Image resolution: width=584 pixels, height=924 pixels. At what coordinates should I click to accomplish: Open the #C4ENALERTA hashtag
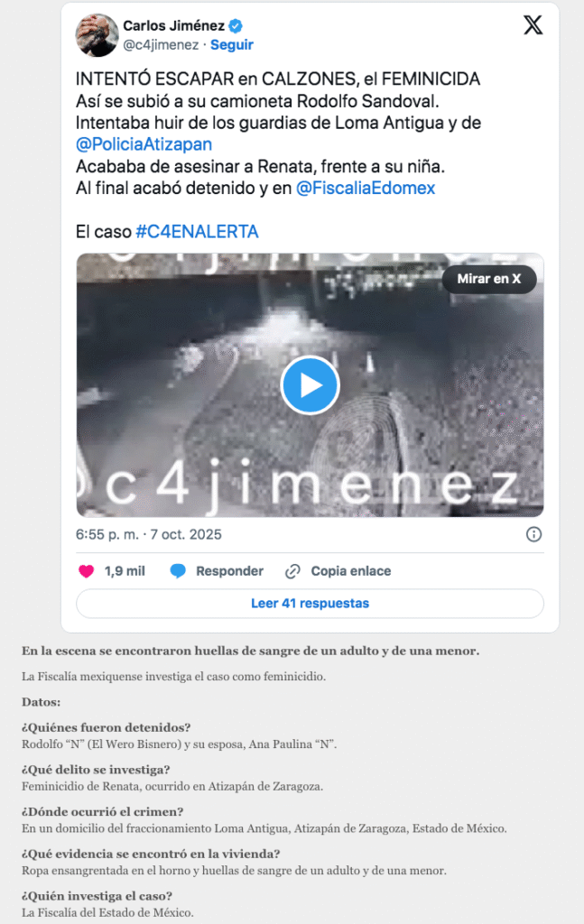click(197, 232)
